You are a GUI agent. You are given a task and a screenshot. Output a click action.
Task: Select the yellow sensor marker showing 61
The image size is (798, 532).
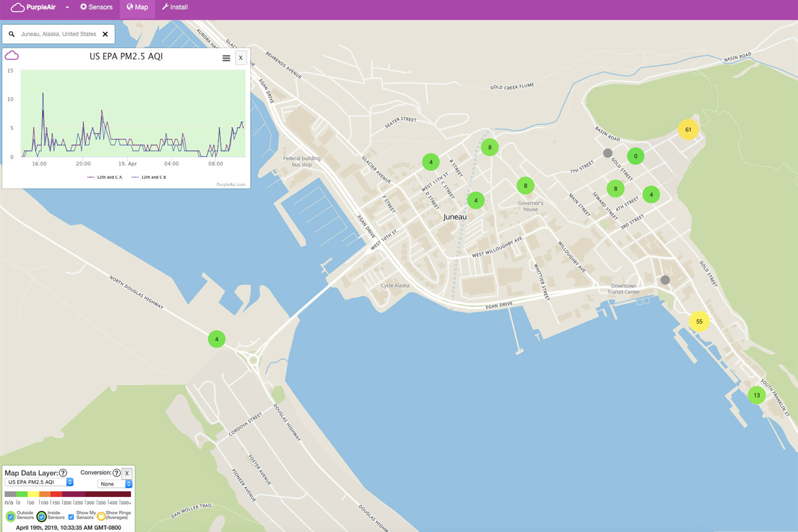tap(688, 130)
